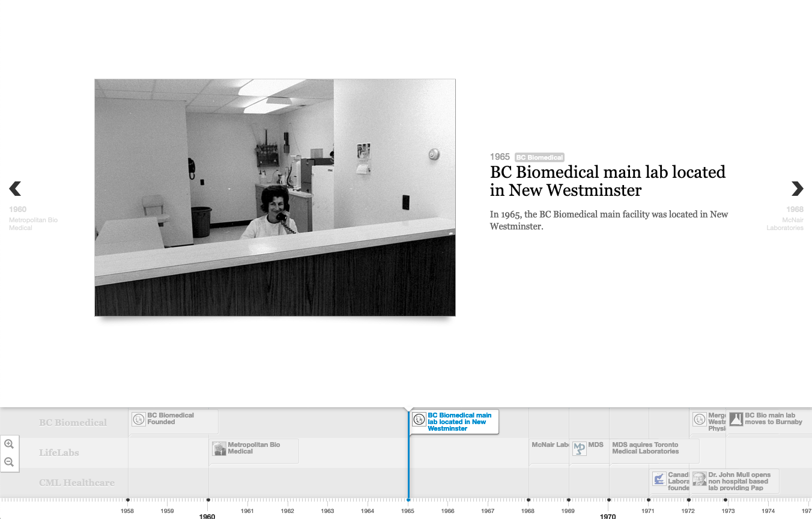Viewport: 812px width, 519px height.
Task: Advance to next slide with right arrow
Action: [x=797, y=189]
